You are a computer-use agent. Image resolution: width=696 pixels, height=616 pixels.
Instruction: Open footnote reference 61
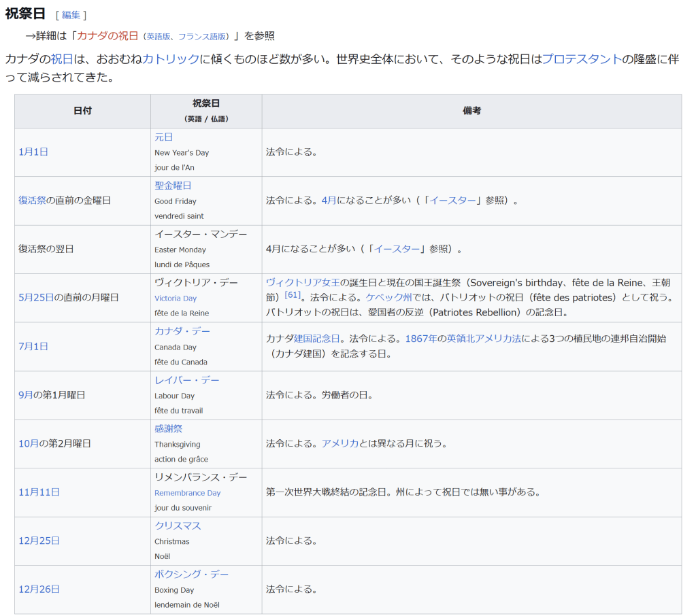pos(293,295)
